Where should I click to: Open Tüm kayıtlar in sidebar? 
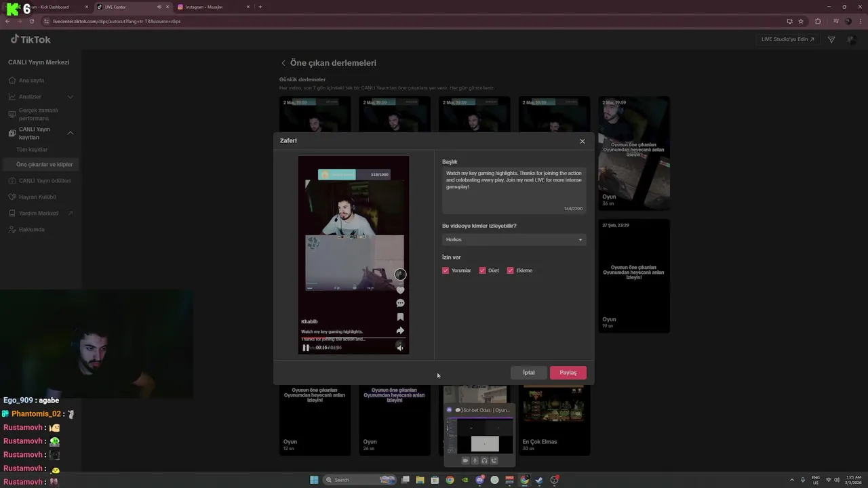pos(32,150)
